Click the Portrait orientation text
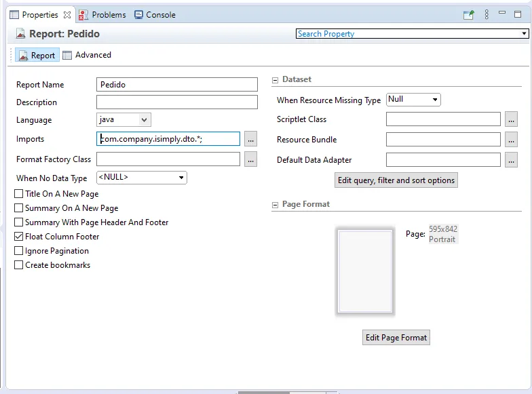This screenshot has width=532, height=394. (x=442, y=239)
